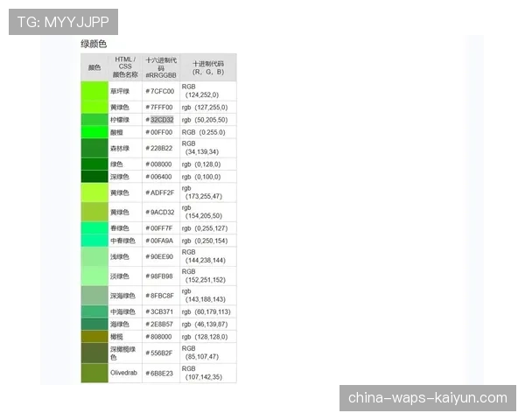
Task: Click the hex code #808000
Action: click(158, 337)
